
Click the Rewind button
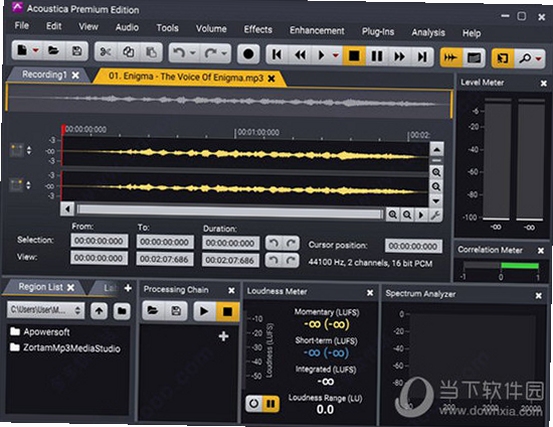(300, 55)
